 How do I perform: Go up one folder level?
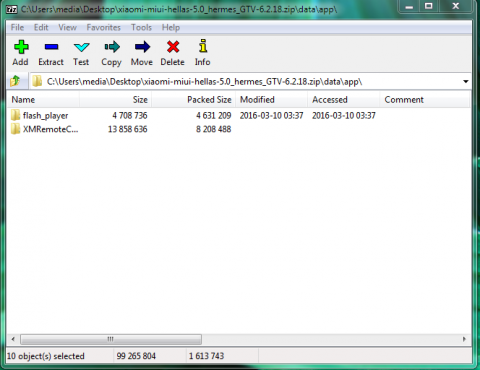point(15,81)
